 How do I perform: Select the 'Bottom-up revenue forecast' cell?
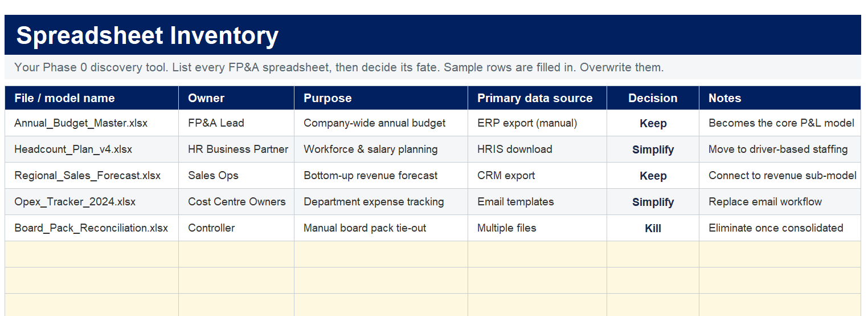tap(381, 176)
